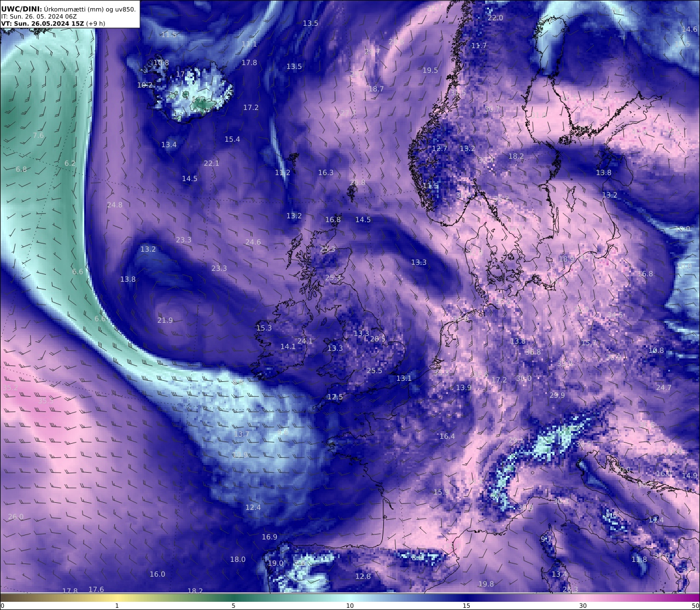This screenshot has width=700, height=610.
Task: Click the 24.8 value label
Action: 115,205
